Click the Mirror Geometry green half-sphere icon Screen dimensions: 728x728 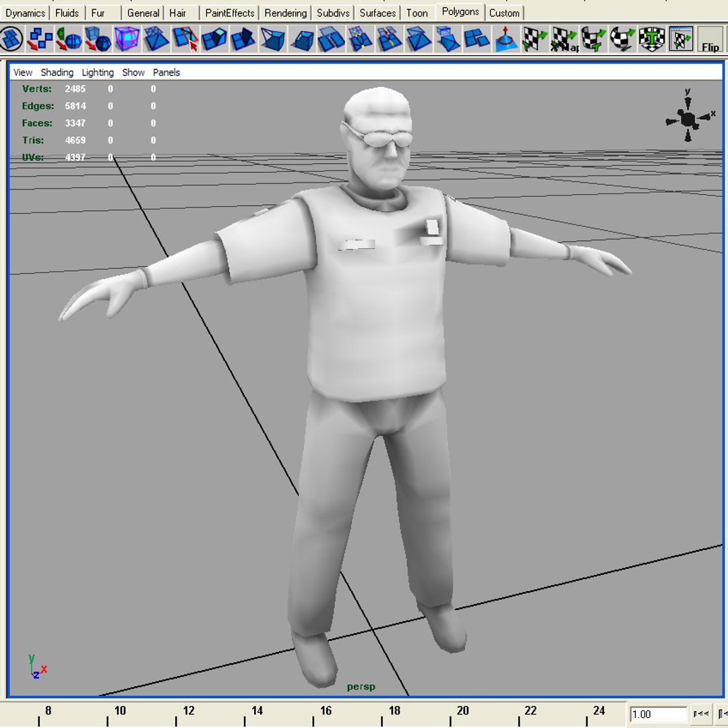click(69, 38)
